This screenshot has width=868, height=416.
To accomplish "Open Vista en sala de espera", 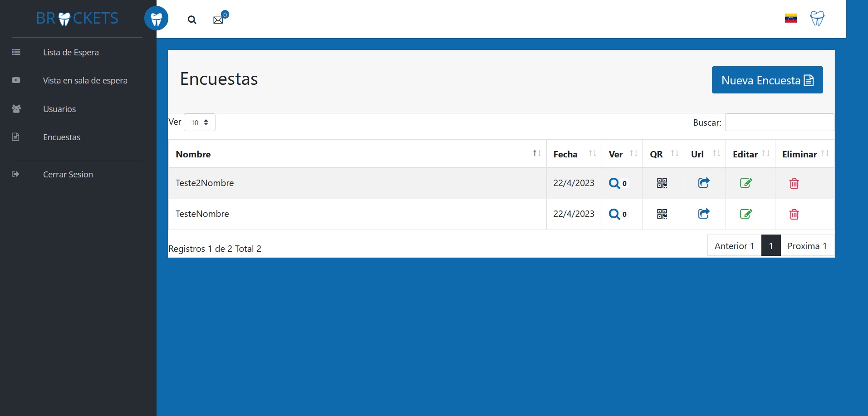I will pos(85,80).
